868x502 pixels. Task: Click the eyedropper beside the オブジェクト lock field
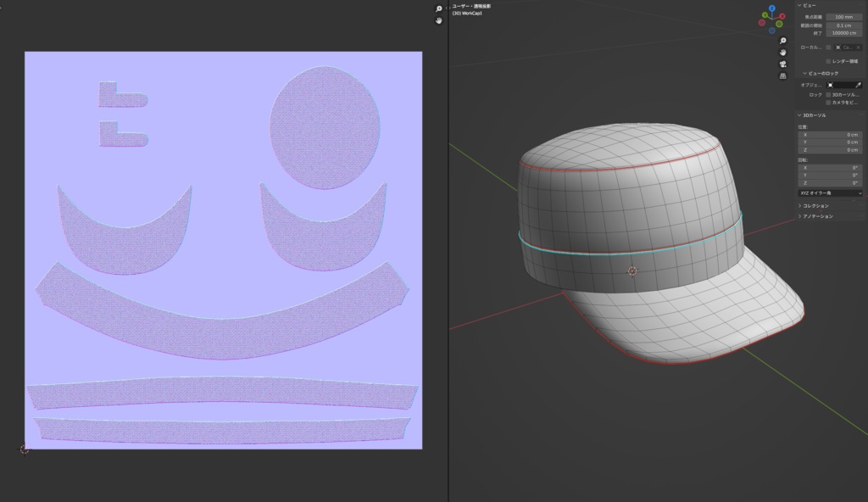[x=859, y=85]
